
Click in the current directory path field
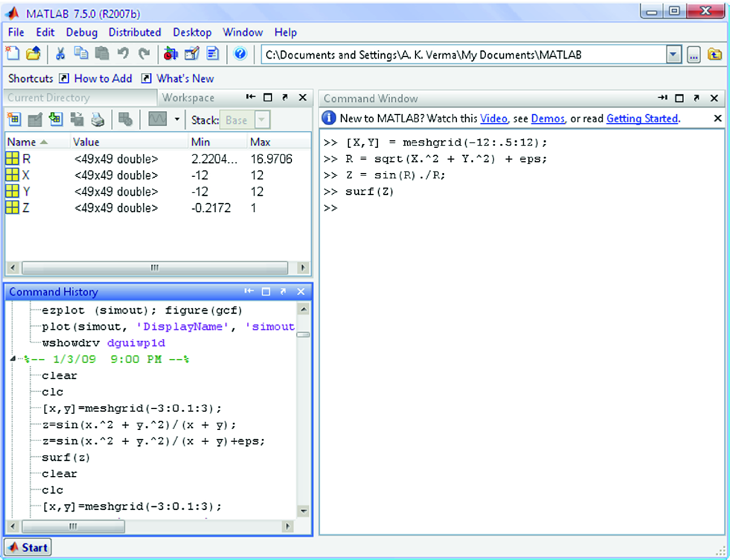tap(464, 55)
